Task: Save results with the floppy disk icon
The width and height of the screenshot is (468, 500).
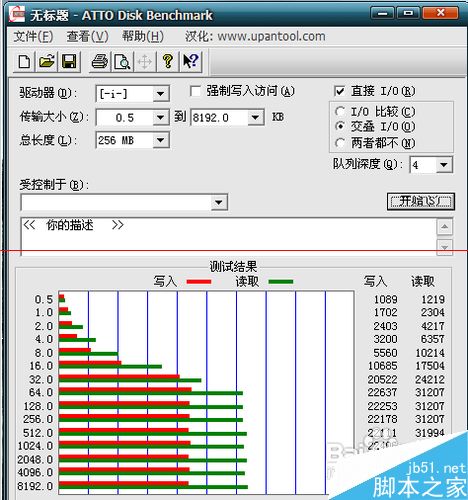Action: pyautogui.click(x=69, y=62)
